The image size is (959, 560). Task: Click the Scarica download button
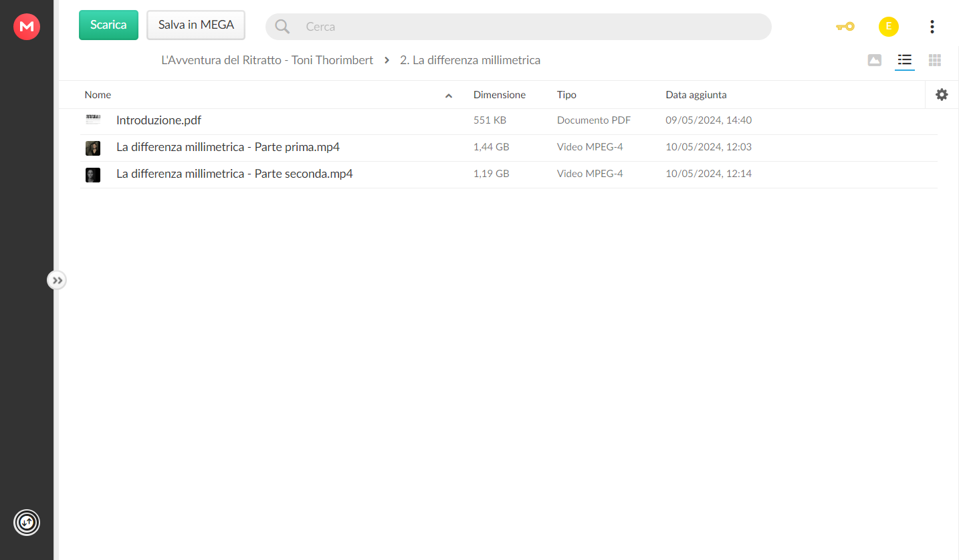(108, 25)
